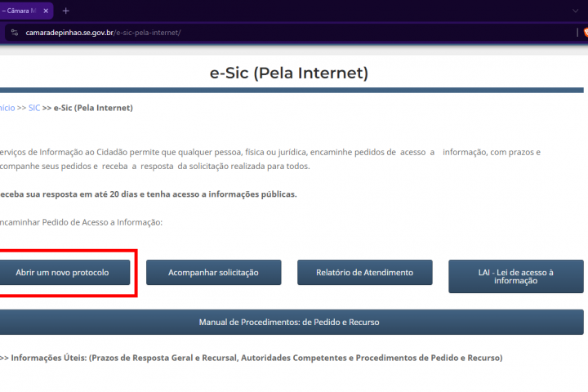Open LAI - Lei de acesso à informação
The height and width of the screenshot is (392, 588).
515,276
